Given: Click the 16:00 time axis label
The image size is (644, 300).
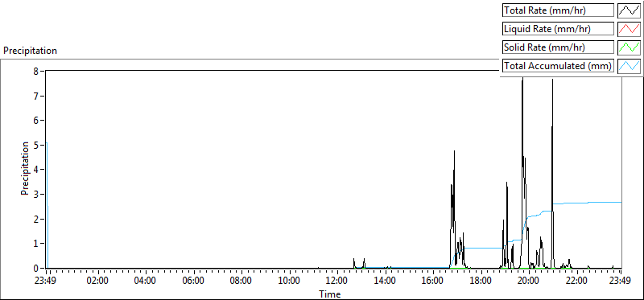Looking at the screenshot, I should (x=432, y=282).
